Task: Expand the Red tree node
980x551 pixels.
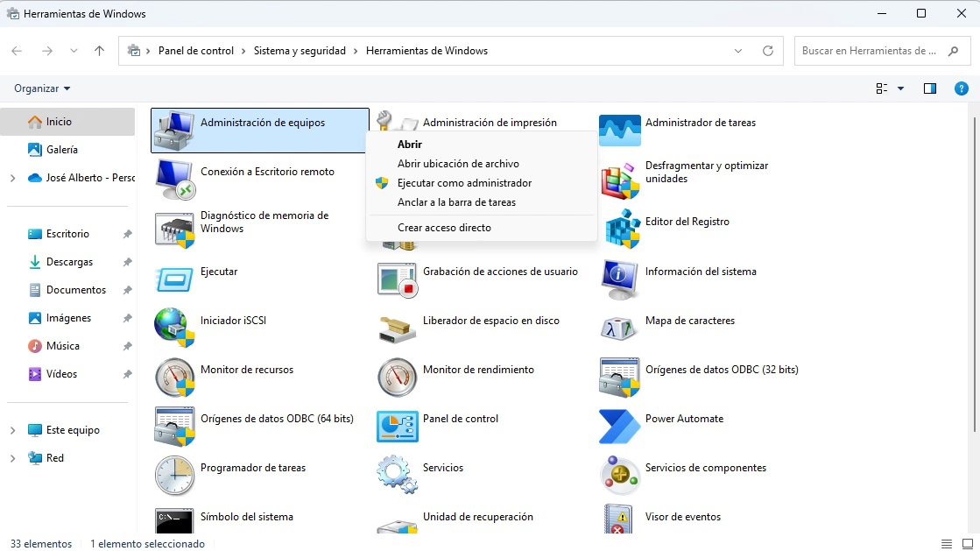Action: click(12, 458)
